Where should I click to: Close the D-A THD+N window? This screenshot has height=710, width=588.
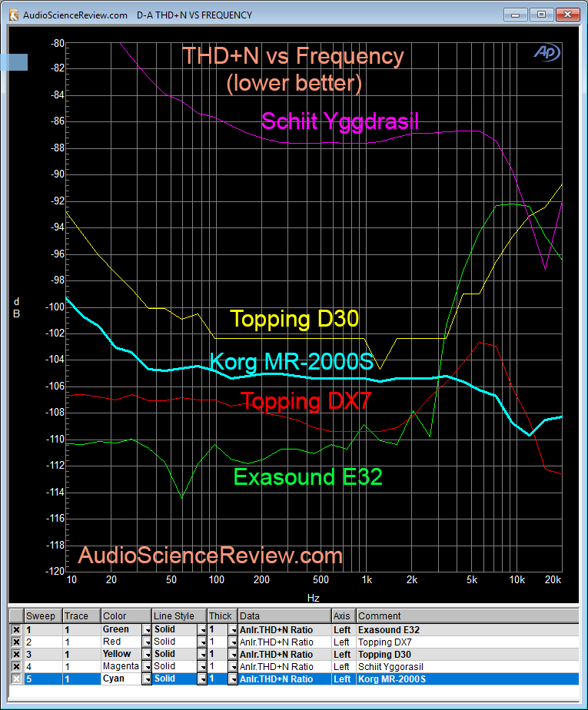pyautogui.click(x=567, y=15)
